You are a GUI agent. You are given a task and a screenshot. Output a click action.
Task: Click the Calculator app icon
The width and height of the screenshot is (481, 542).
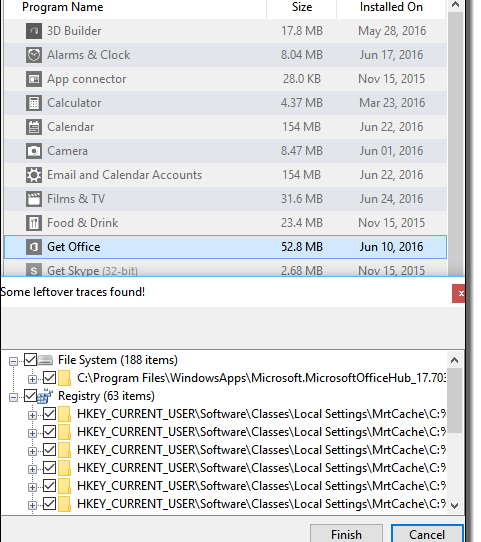tap(34, 103)
